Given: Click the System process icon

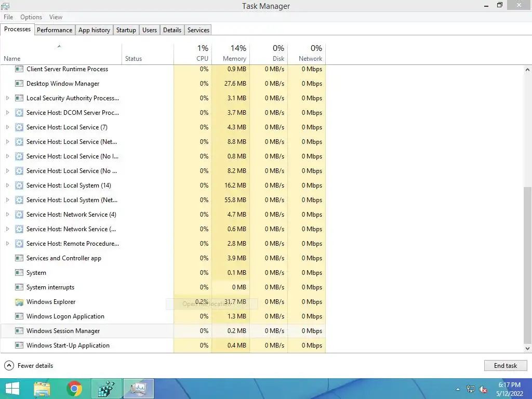Looking at the screenshot, I should coord(19,273).
